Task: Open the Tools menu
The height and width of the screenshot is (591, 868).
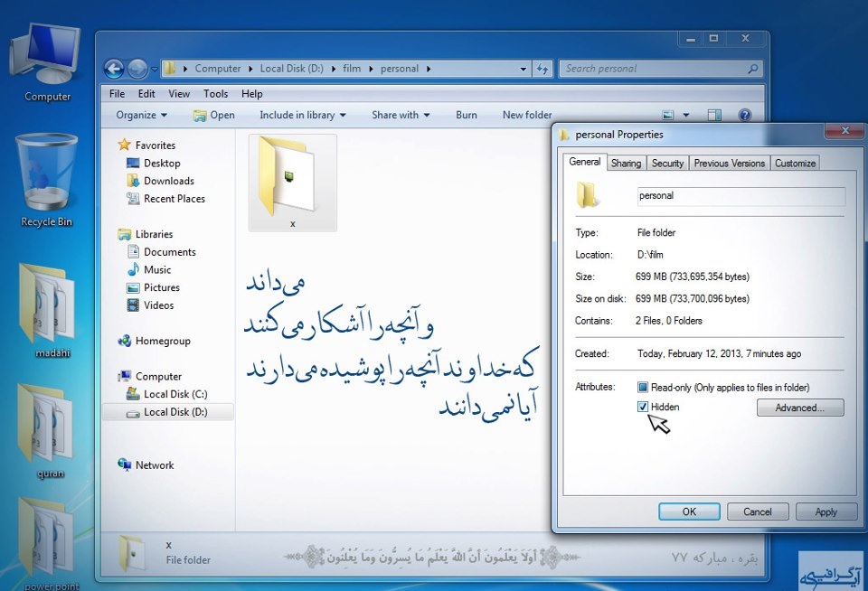Action: [215, 94]
